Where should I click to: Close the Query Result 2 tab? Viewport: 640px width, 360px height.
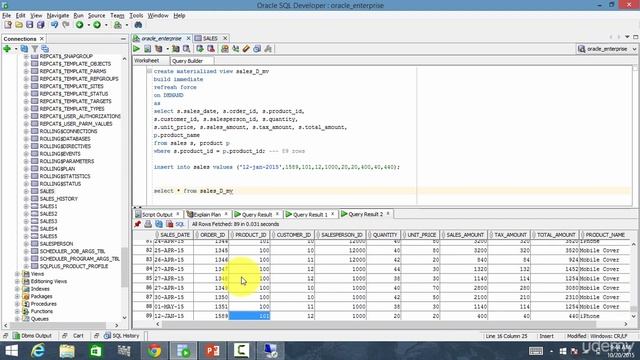point(388,213)
